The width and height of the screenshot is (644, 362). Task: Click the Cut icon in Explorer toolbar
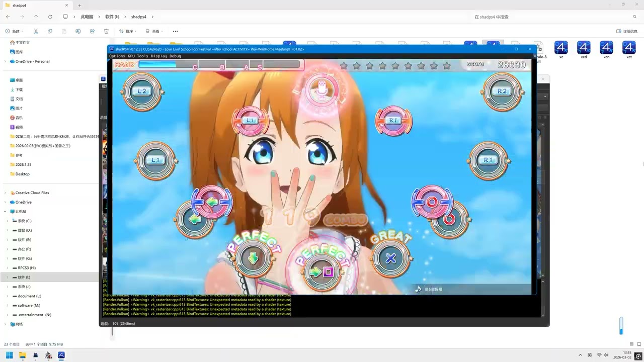click(x=36, y=31)
